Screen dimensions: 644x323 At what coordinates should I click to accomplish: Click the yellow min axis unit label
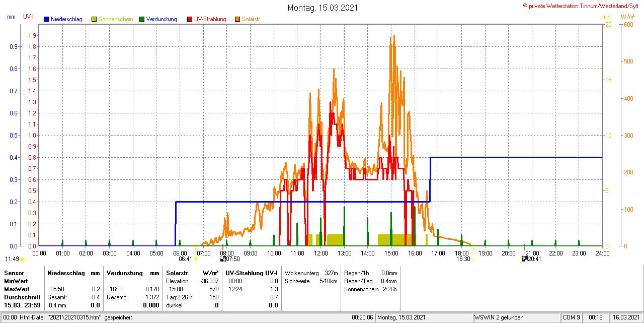coord(606,17)
